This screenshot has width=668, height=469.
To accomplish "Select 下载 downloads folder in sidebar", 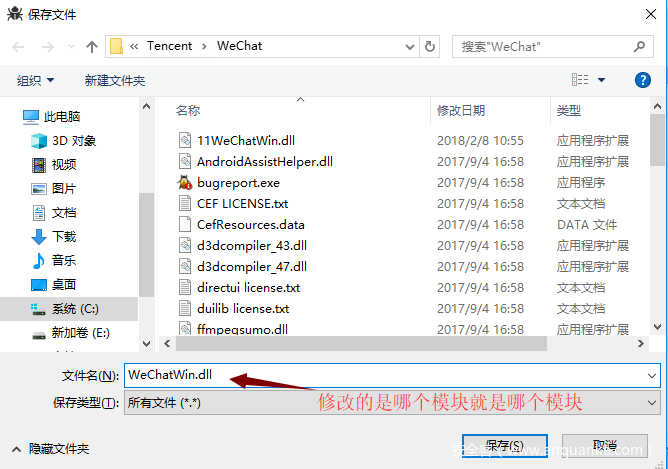I will (x=54, y=236).
